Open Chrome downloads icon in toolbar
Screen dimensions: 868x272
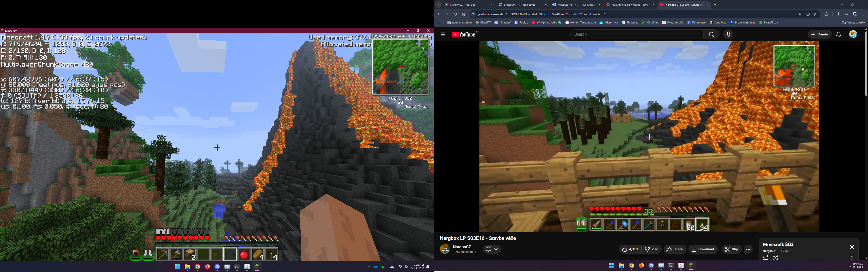[x=839, y=14]
